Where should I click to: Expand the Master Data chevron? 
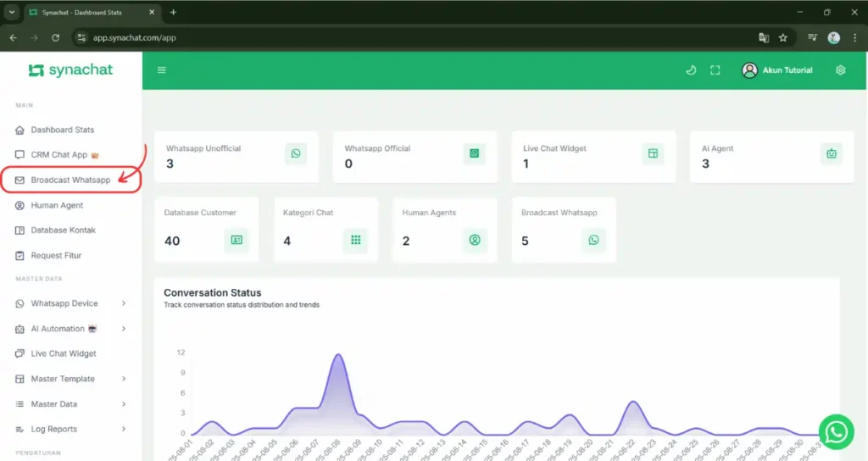[x=124, y=404]
